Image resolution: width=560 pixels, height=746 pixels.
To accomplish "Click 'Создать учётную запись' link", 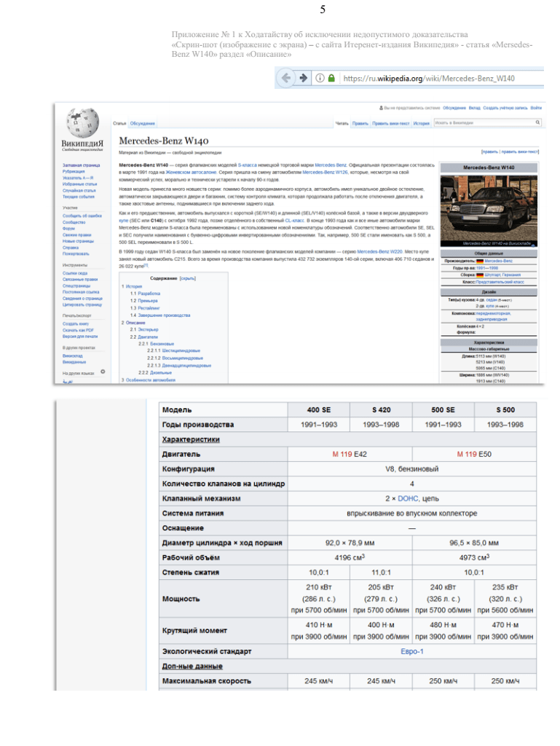I will click(505, 108).
